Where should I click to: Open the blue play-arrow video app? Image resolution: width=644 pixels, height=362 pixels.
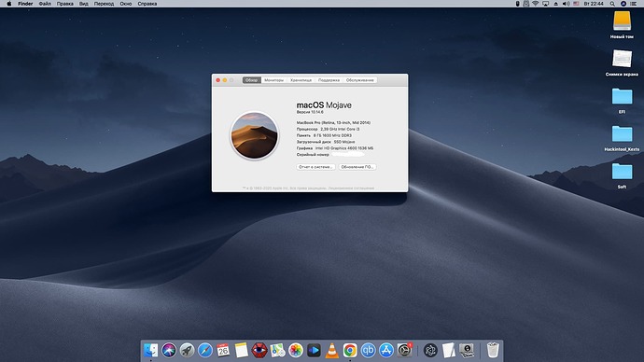pos(314,350)
